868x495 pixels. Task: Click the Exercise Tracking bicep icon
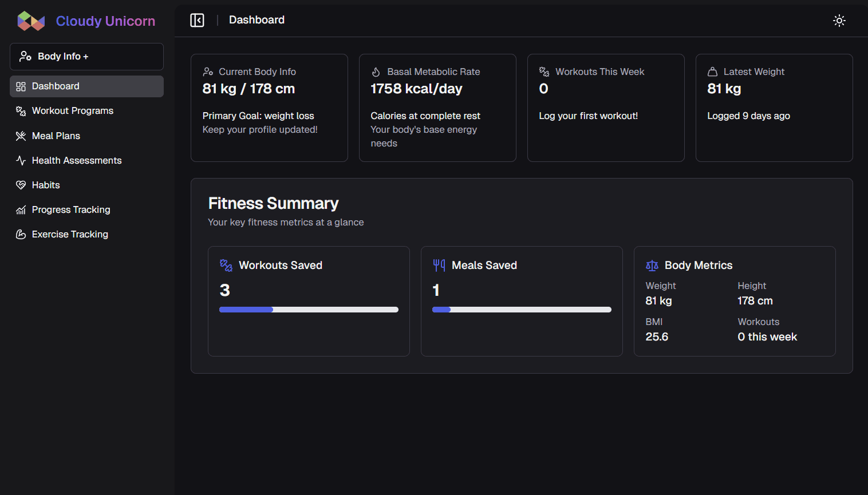coord(21,235)
